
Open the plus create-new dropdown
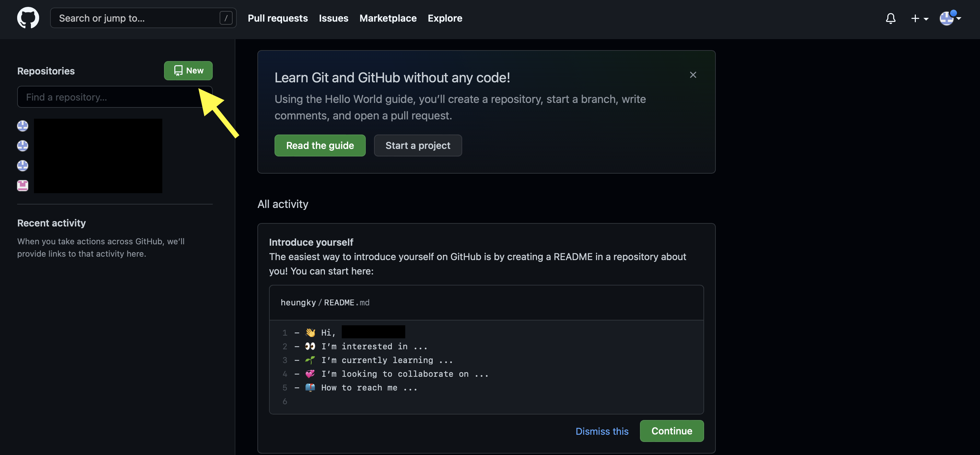click(920, 18)
